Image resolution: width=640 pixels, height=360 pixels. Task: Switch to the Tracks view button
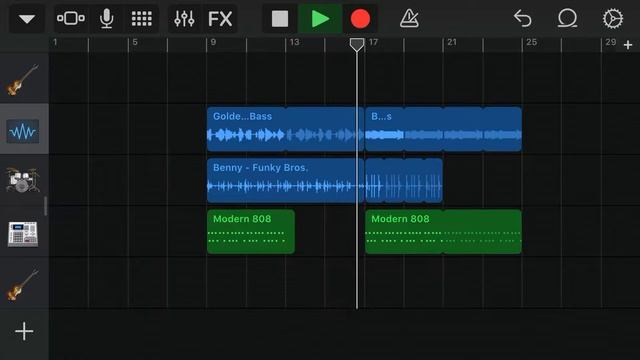pos(71,18)
